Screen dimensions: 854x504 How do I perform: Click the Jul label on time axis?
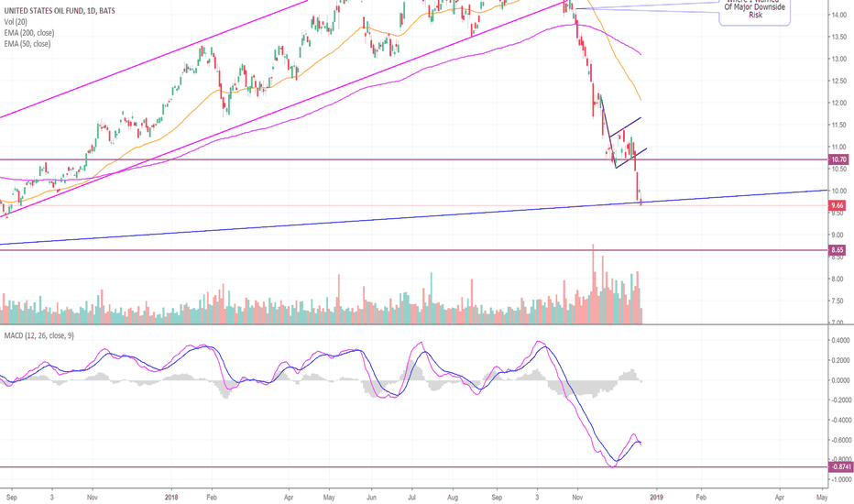pos(411,498)
